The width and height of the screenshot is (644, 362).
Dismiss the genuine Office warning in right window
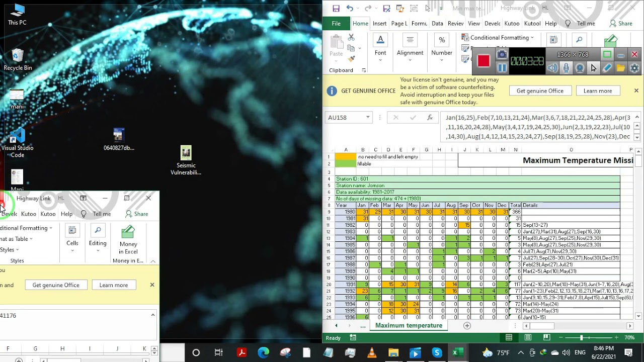(x=636, y=90)
